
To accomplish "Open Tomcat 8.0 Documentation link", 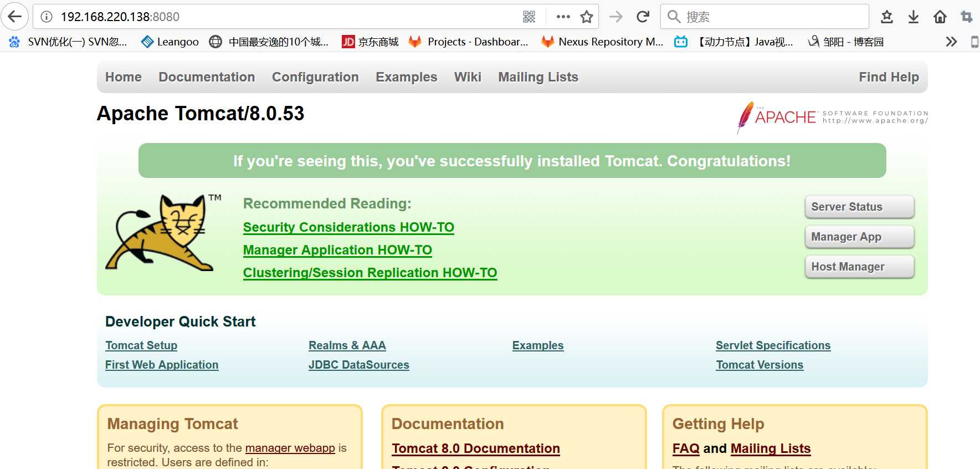I will point(476,448).
